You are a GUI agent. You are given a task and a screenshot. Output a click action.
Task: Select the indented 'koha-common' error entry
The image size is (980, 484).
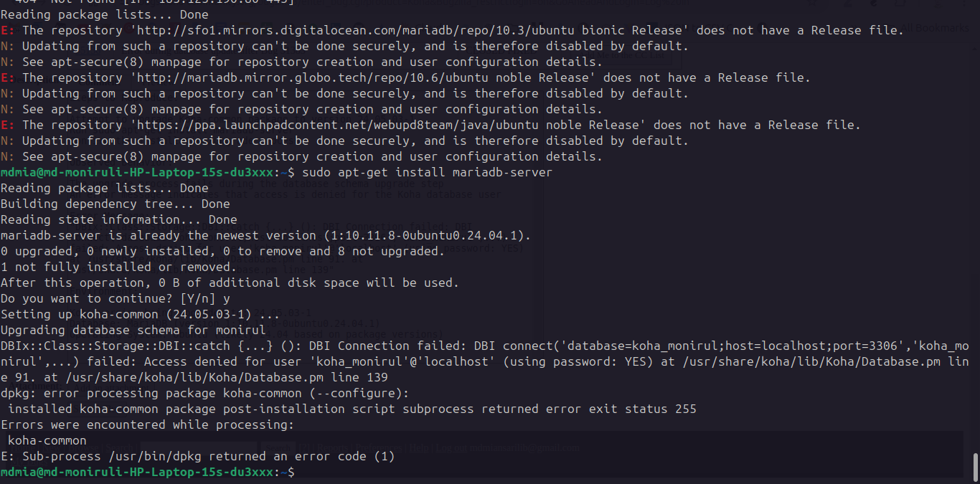click(x=47, y=440)
